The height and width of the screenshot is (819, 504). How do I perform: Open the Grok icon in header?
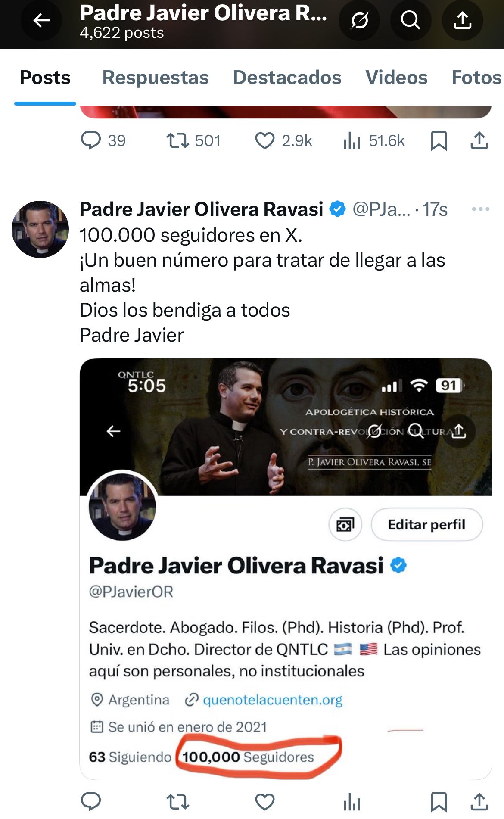coord(359,20)
